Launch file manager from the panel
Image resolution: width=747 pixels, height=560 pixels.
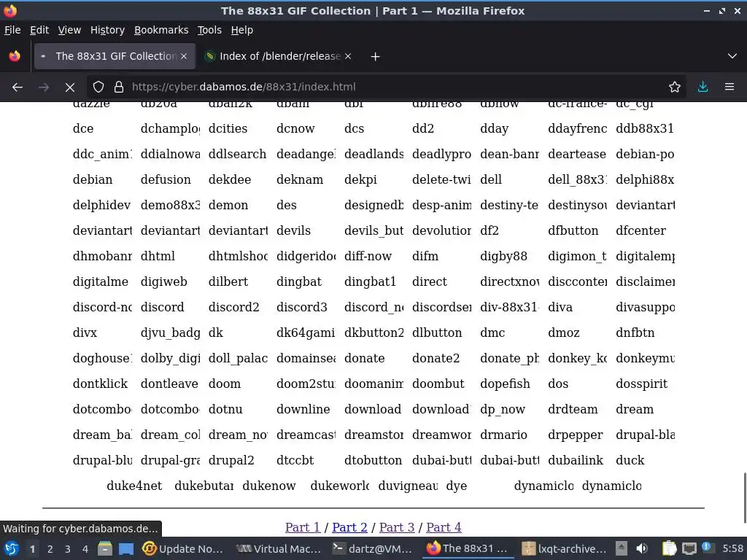click(x=105, y=549)
